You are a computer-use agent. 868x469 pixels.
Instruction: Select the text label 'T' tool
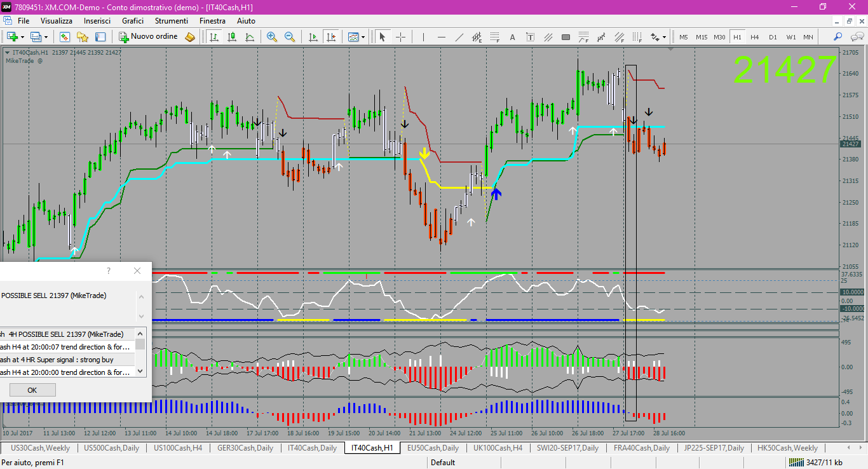[531, 37]
